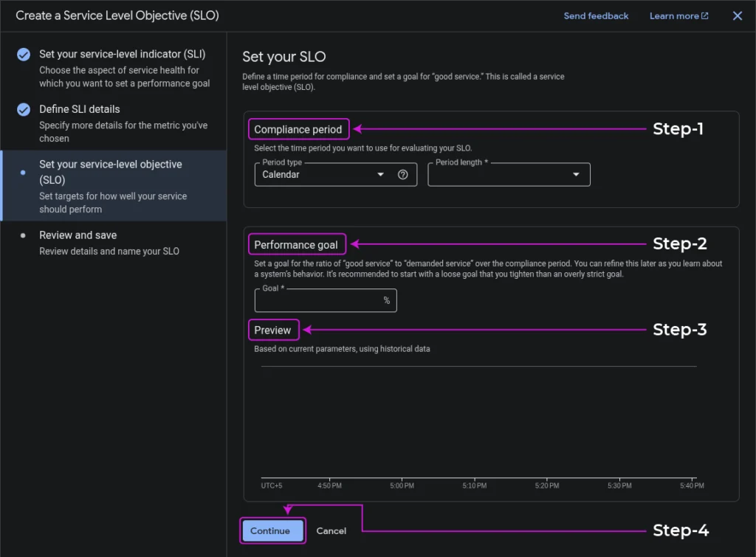
Task: Click the 5:10 PM mark on preview chart
Action: pos(474,485)
